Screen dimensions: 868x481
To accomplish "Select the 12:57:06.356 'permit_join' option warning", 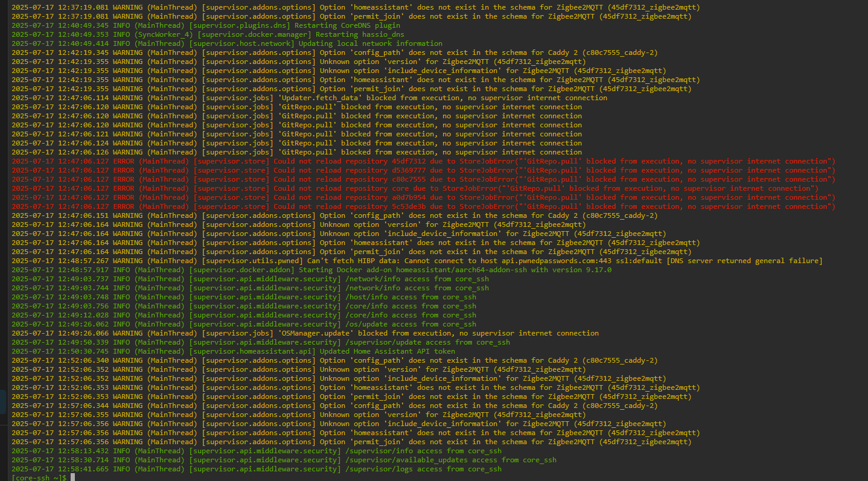I will pyautogui.click(x=352, y=442).
